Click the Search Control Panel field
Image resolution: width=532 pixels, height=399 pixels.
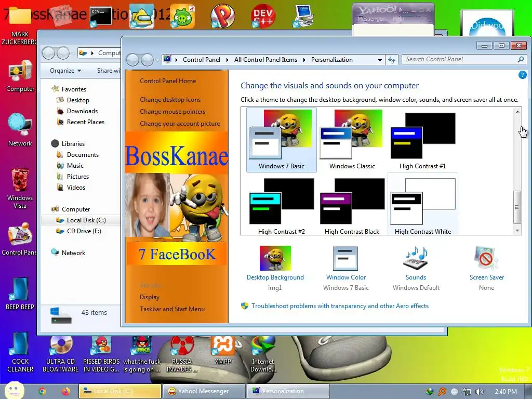pyautogui.click(x=464, y=59)
